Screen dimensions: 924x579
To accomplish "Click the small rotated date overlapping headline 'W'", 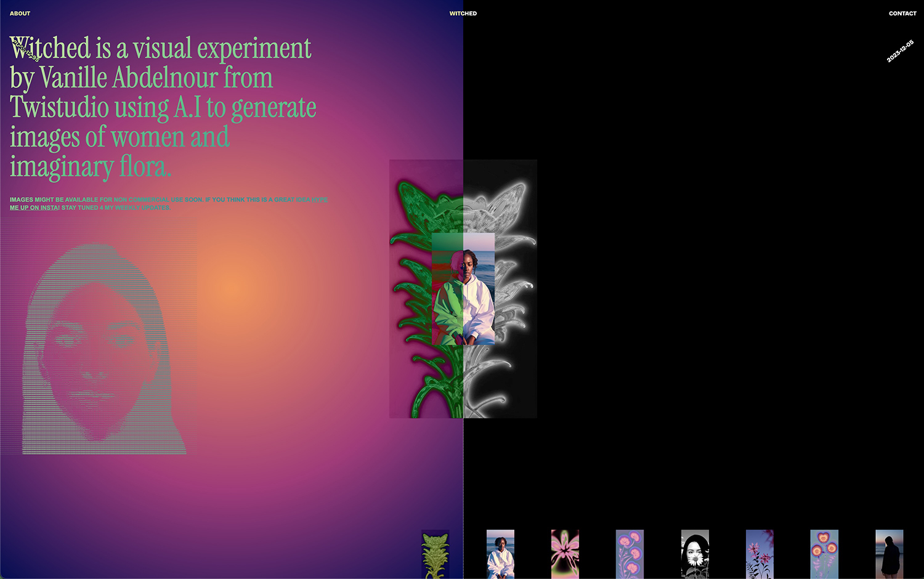I will [x=26, y=51].
